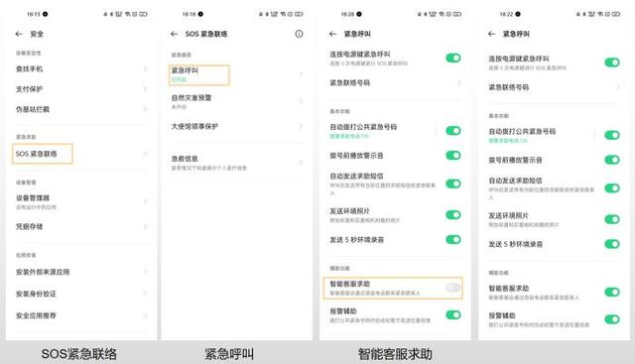Tap the back arrow on the 安全 screen

[19, 34]
